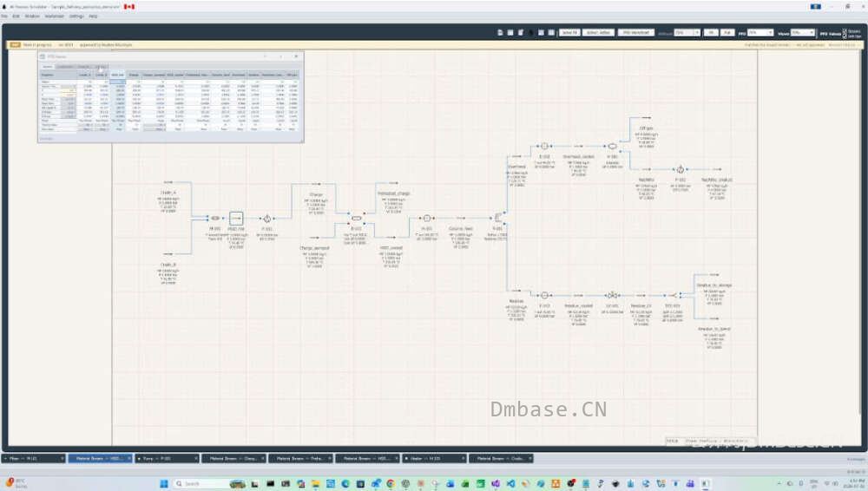Click the Solver Active button
This screenshot has width=868, height=491.
(598, 33)
